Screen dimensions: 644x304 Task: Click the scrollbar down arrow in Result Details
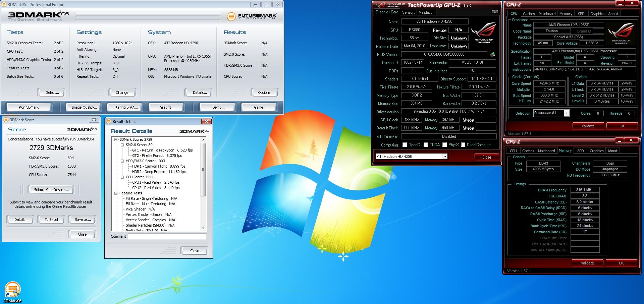click(203, 228)
